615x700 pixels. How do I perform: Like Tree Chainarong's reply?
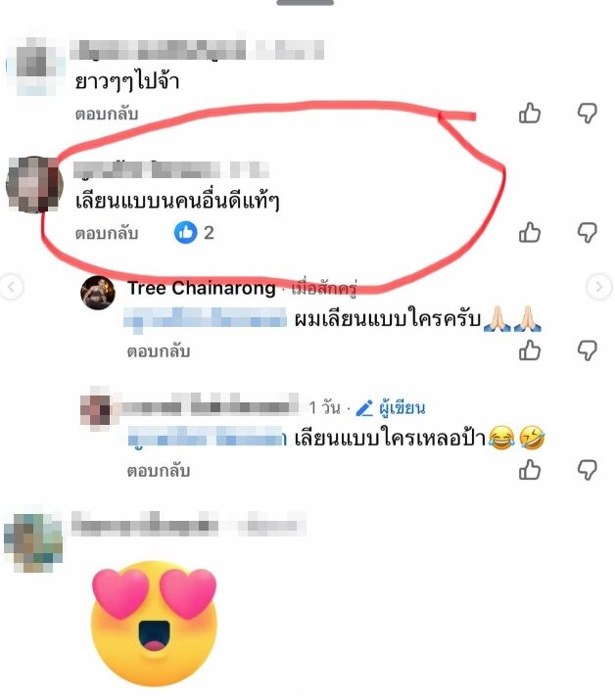[x=530, y=350]
